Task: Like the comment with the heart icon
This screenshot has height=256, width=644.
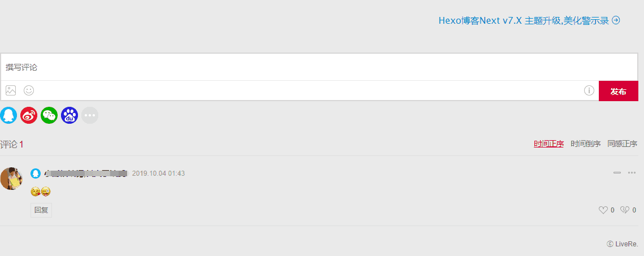Action: click(x=603, y=210)
